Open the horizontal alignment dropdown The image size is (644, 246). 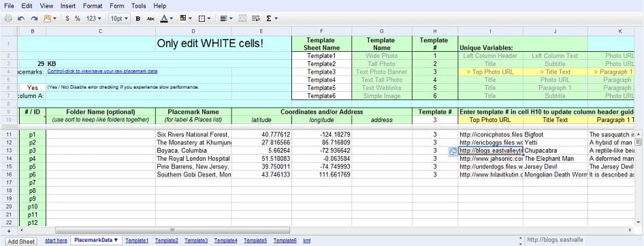(226, 18)
